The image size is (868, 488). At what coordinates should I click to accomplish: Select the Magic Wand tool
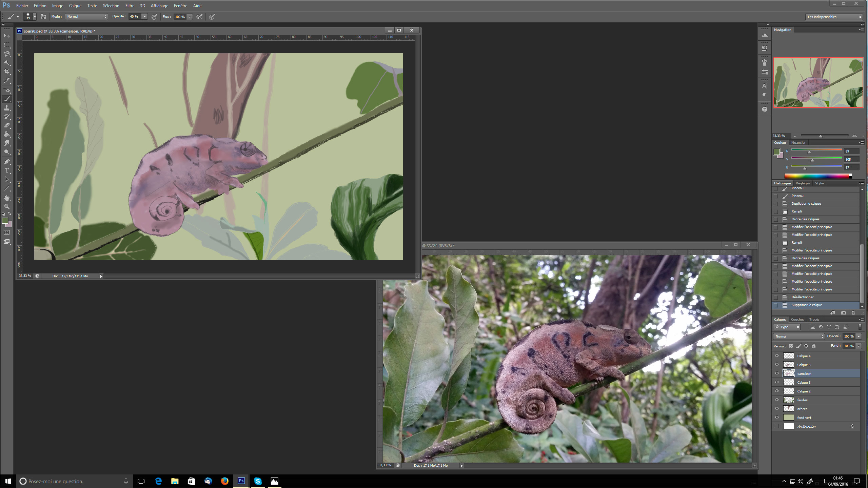point(7,63)
